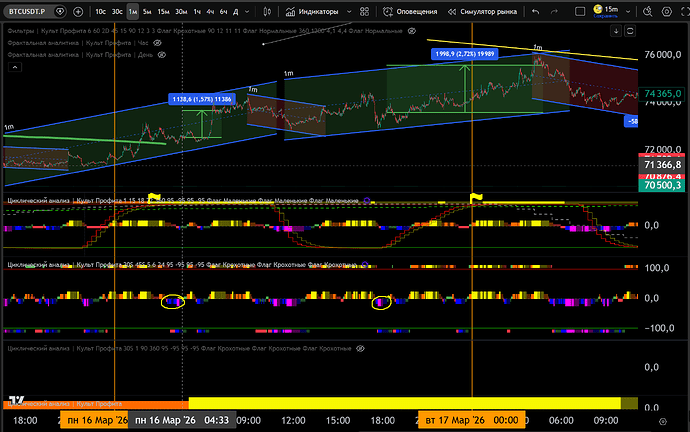The height and width of the screenshot is (432, 690).
Task: Click the TradingView logo in bottom-left
Action: [x=17, y=400]
